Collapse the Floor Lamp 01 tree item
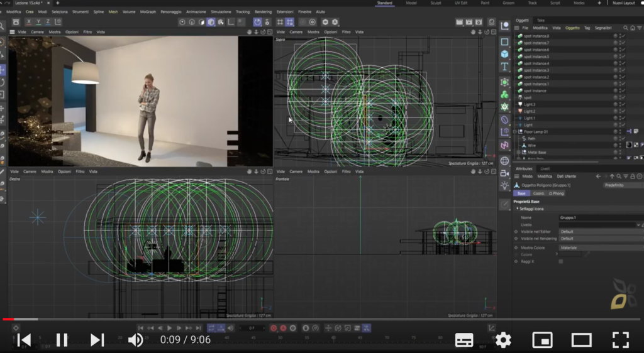This screenshot has height=353, width=644. (515, 132)
